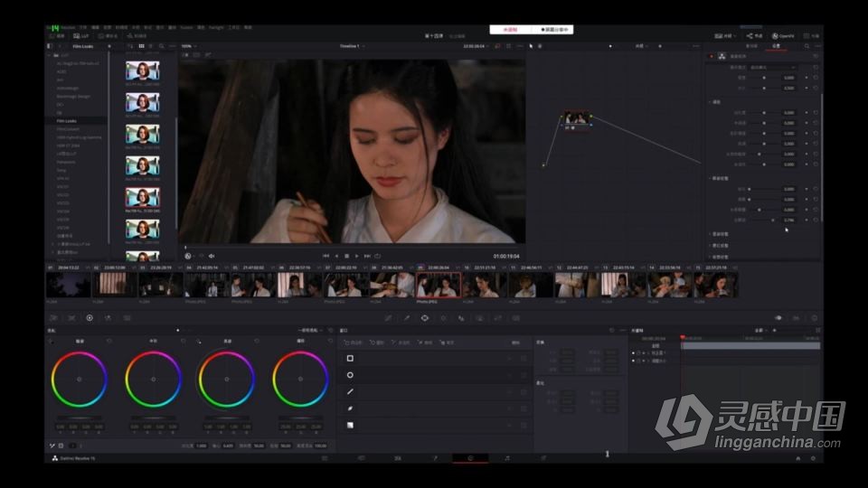The image size is (868, 488).
Task: Toggle keyframe for 0.796 parameter
Action: click(807, 221)
